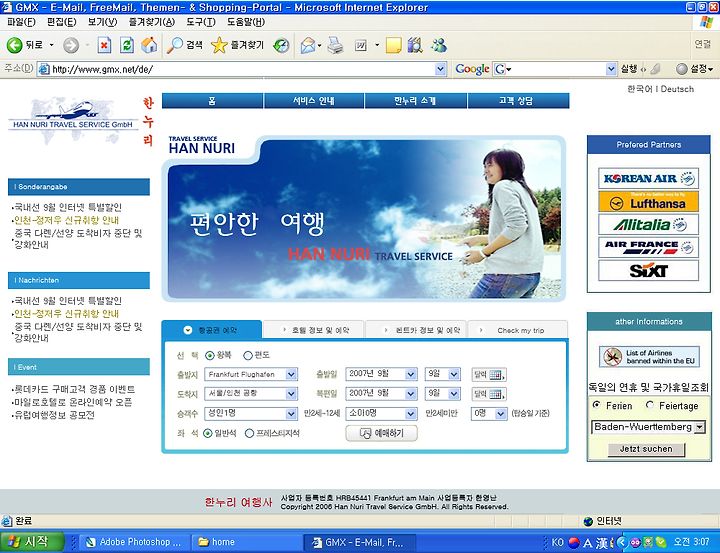Click the Jetzt suchen button
The image size is (720, 553).
point(646,449)
